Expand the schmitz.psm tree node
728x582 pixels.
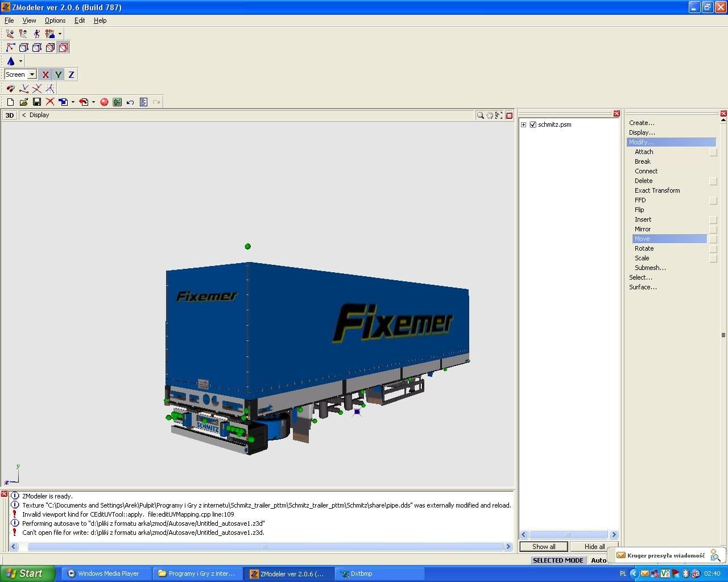click(523, 124)
